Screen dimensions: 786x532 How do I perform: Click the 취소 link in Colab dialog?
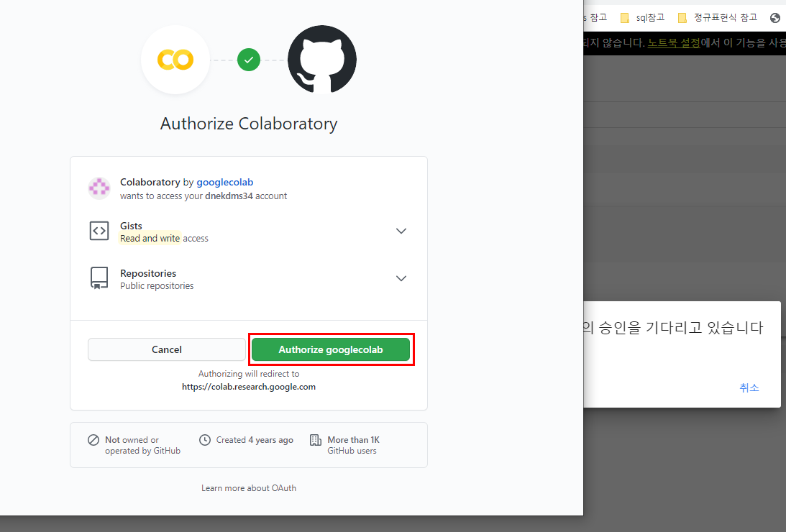coord(749,387)
